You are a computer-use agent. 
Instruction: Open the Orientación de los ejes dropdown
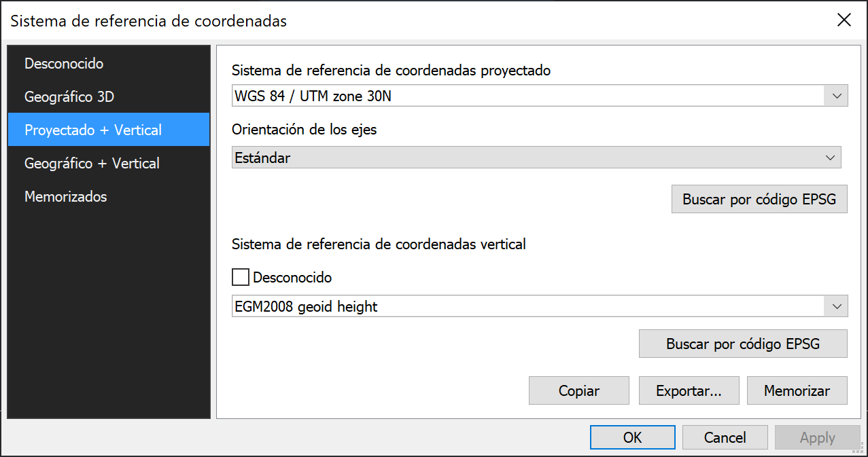pyautogui.click(x=536, y=158)
